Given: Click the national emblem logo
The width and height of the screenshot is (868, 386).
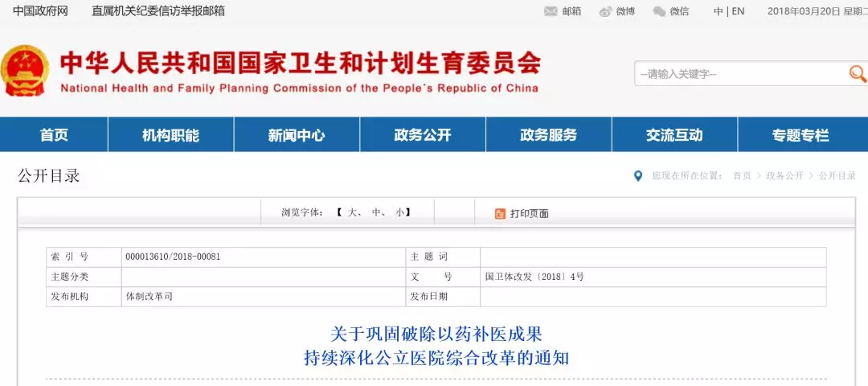Looking at the screenshot, I should coord(26,71).
